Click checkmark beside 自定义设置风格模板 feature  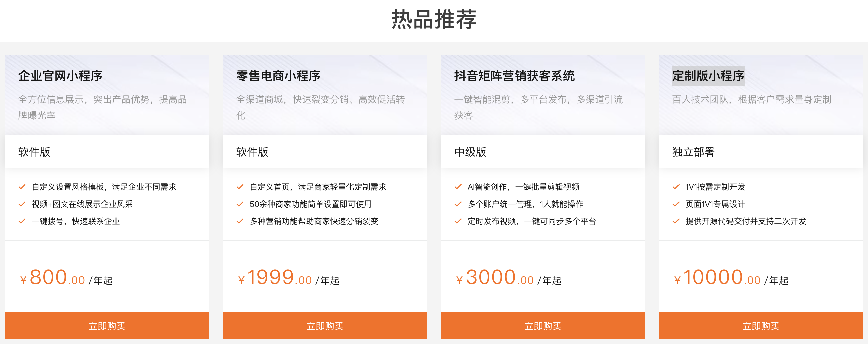[x=22, y=187]
